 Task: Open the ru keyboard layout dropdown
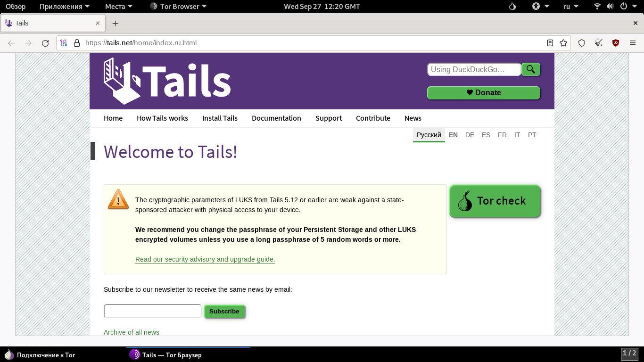tap(572, 7)
